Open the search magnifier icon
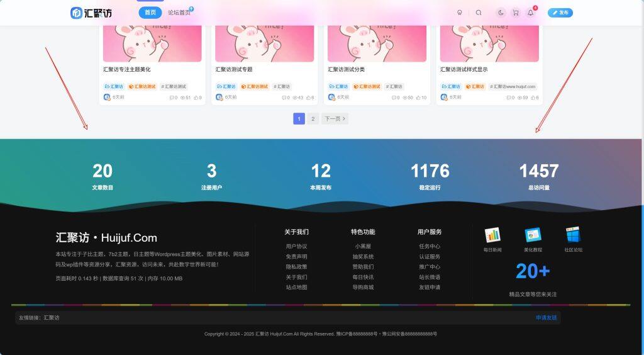Screen dimensions: 644x355 [x=479, y=13]
